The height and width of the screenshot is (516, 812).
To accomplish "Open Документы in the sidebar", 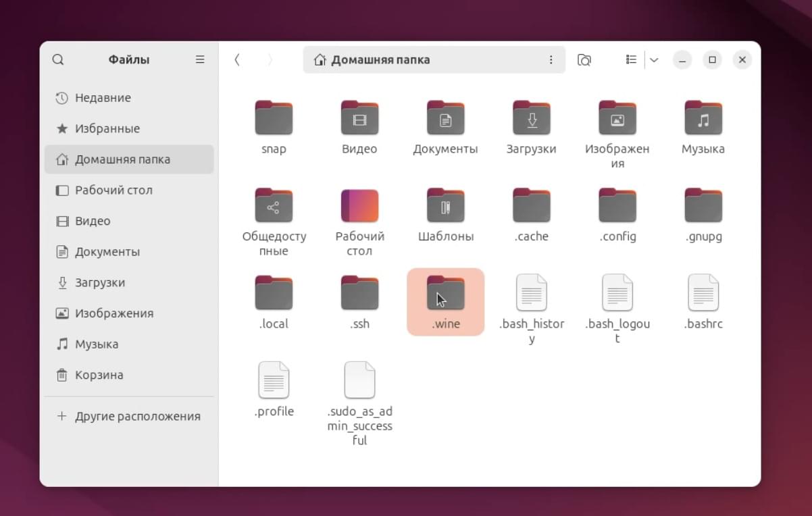I will (x=129, y=252).
